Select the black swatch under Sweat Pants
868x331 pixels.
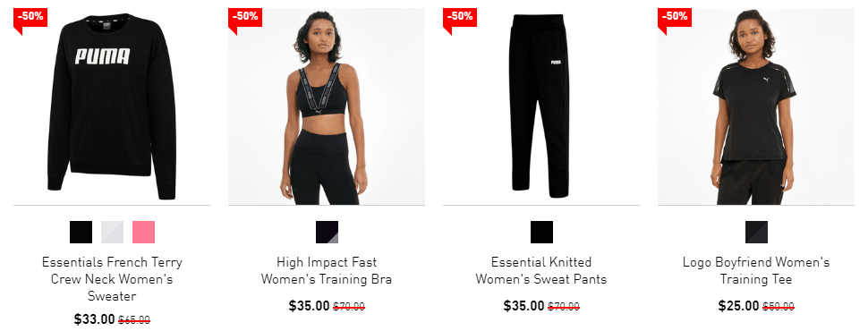click(x=541, y=232)
